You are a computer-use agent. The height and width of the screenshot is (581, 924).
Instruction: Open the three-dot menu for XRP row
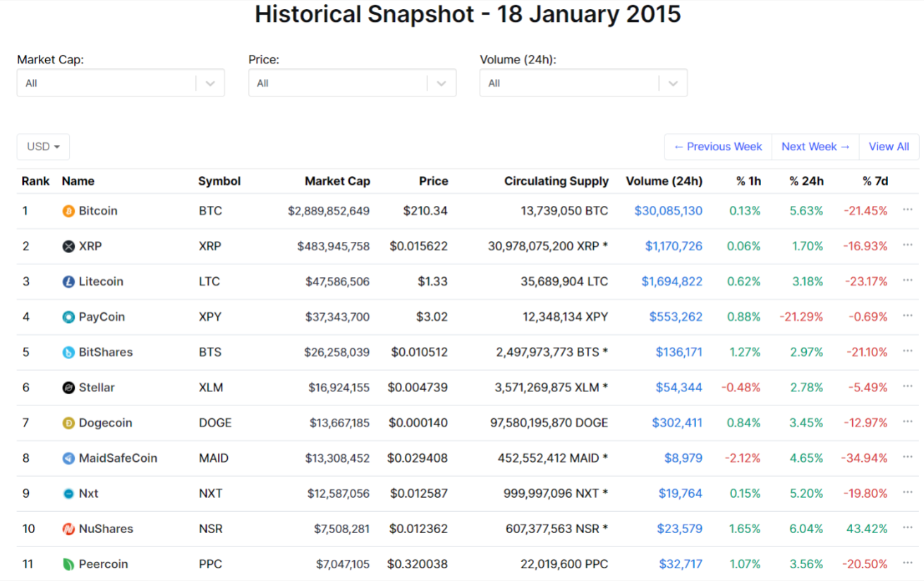pos(908,245)
